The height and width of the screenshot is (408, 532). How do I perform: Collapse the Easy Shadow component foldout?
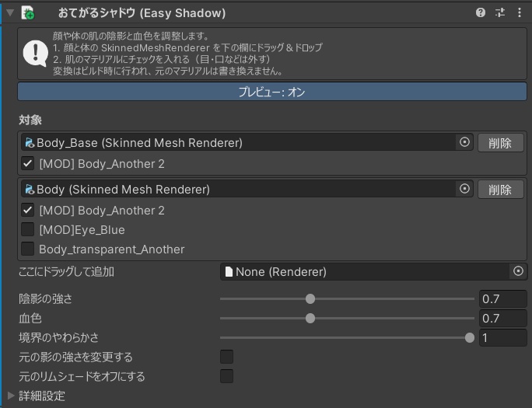[10, 13]
